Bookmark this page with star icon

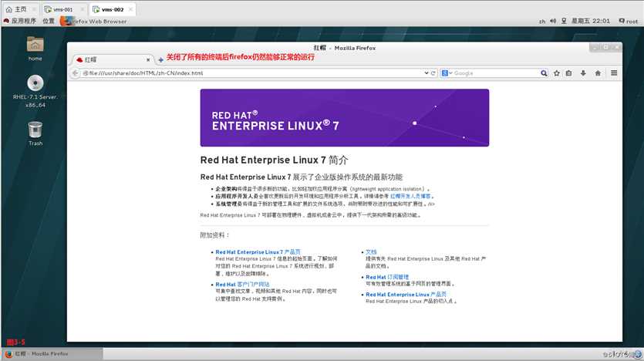(x=557, y=73)
